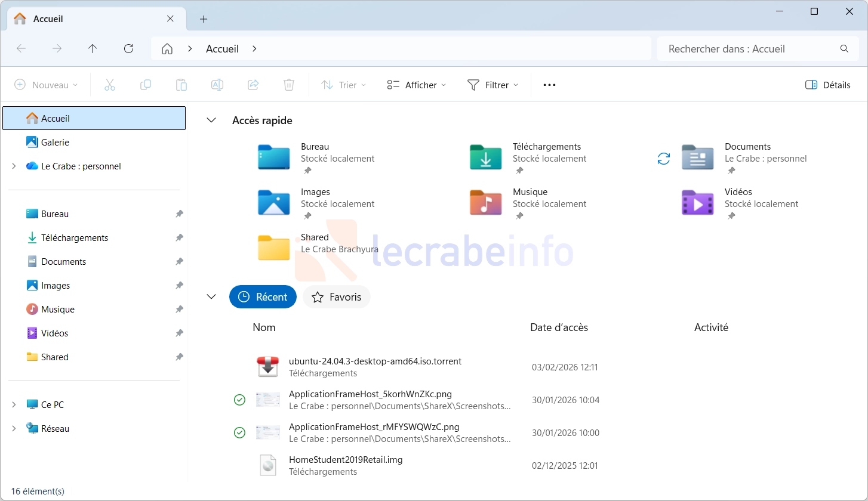Click the Home icon in address bar

168,49
